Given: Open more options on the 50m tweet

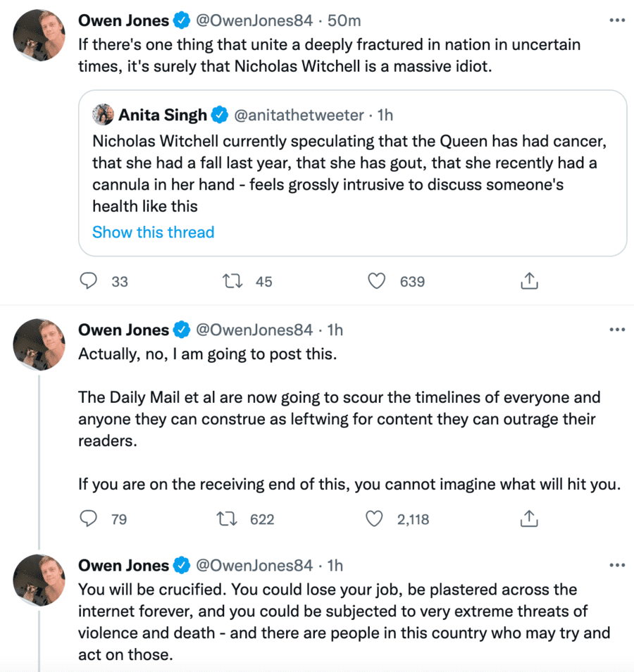Looking at the screenshot, I should click(x=617, y=20).
